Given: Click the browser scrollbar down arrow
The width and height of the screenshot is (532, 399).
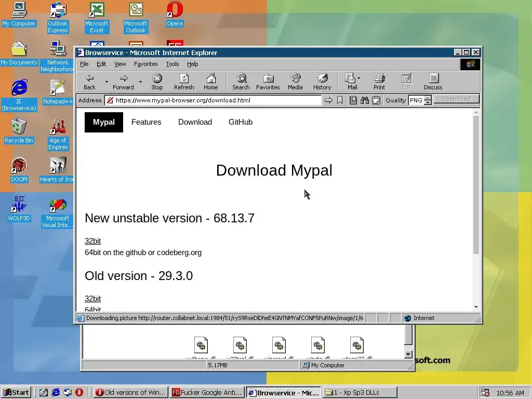Looking at the screenshot, I should click(x=476, y=307).
